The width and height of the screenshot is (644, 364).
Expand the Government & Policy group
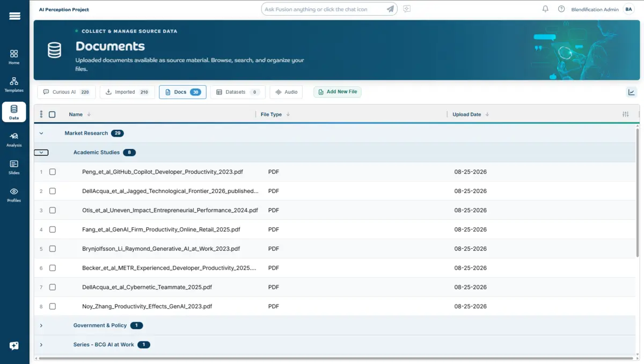pos(41,325)
